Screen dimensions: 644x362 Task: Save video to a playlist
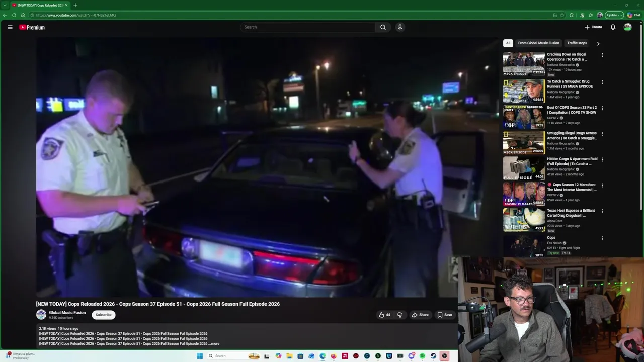(x=445, y=315)
